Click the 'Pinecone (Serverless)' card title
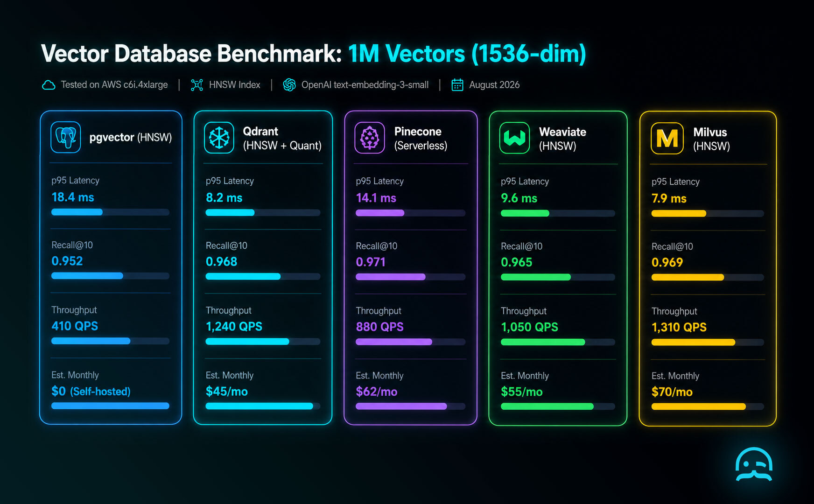The width and height of the screenshot is (814, 504). pyautogui.click(x=421, y=139)
